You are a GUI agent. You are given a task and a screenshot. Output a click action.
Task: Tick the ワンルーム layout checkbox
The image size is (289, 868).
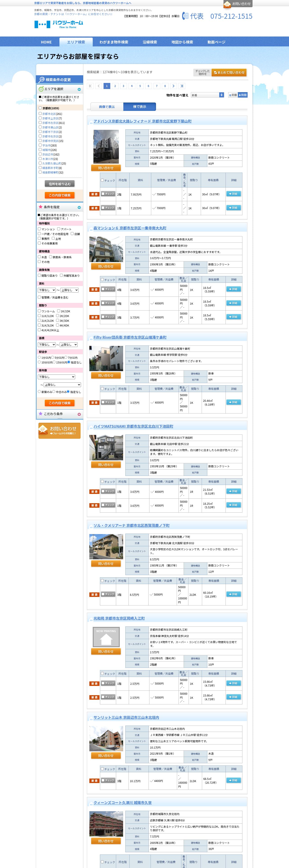(x=39, y=311)
